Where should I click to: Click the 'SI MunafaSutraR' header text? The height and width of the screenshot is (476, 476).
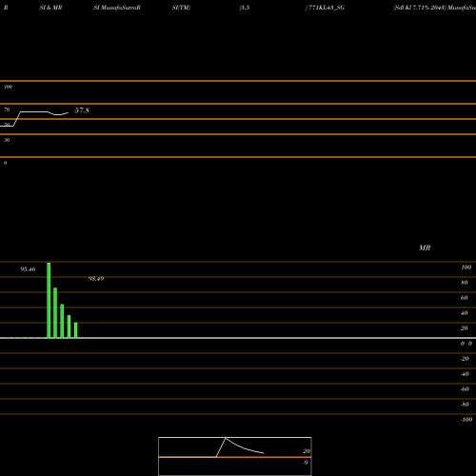coord(117,8)
